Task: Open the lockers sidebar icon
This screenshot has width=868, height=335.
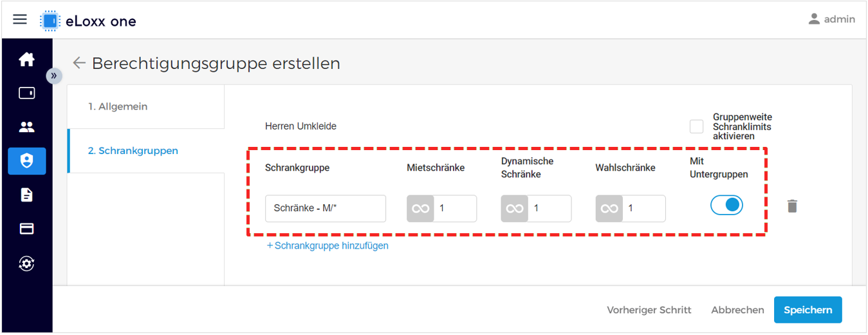Action: pyautogui.click(x=26, y=93)
